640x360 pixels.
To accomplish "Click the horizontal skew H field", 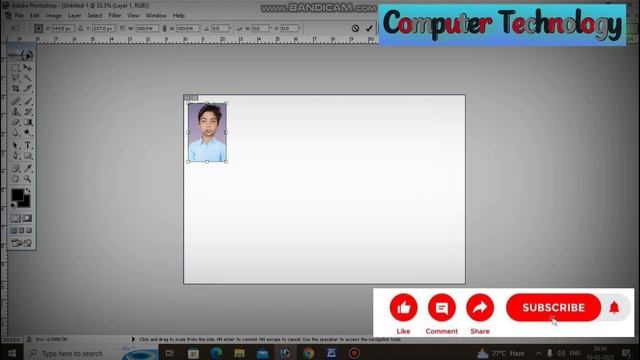I will click(x=260, y=28).
